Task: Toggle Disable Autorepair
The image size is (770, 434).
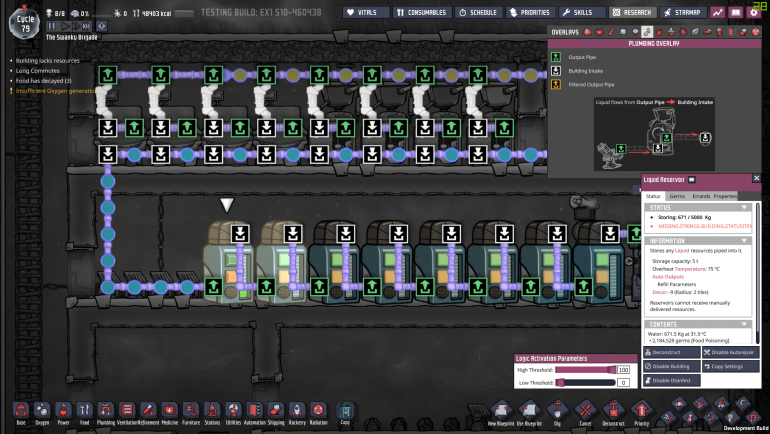Action: click(x=731, y=352)
